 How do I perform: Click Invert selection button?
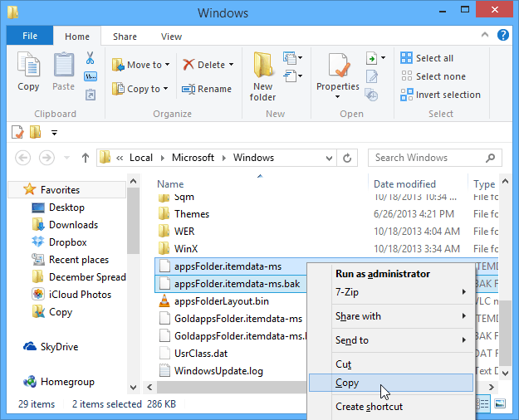pos(441,95)
